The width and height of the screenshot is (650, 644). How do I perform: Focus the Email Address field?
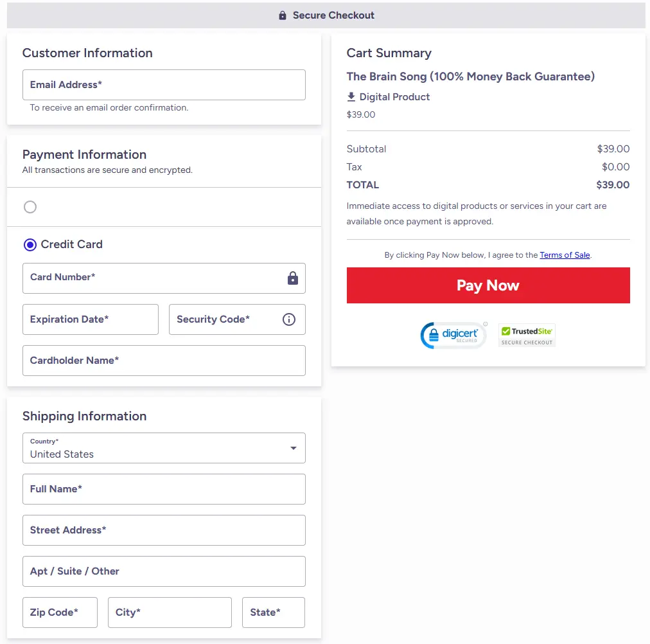point(164,85)
